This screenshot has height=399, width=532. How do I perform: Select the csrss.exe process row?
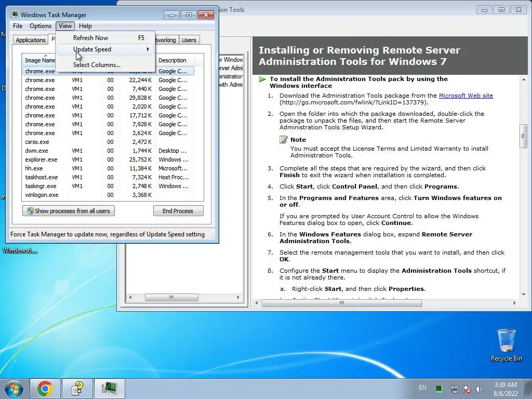tap(108, 142)
